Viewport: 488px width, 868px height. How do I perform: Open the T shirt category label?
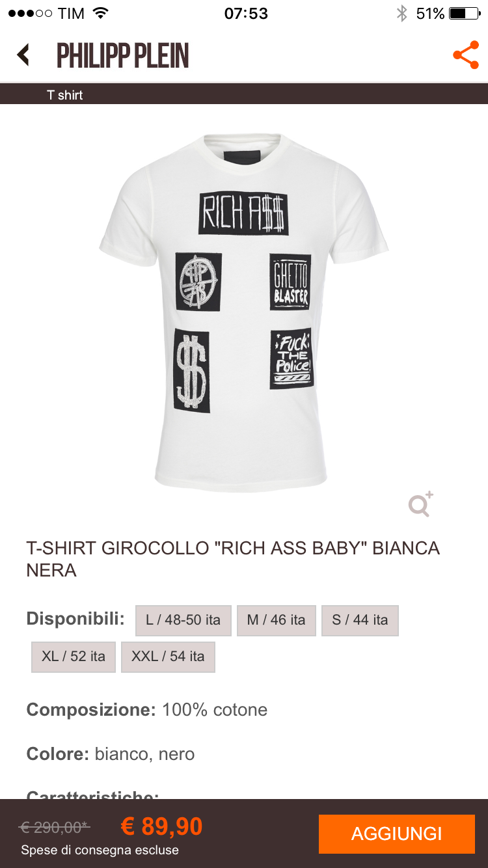[x=65, y=95]
